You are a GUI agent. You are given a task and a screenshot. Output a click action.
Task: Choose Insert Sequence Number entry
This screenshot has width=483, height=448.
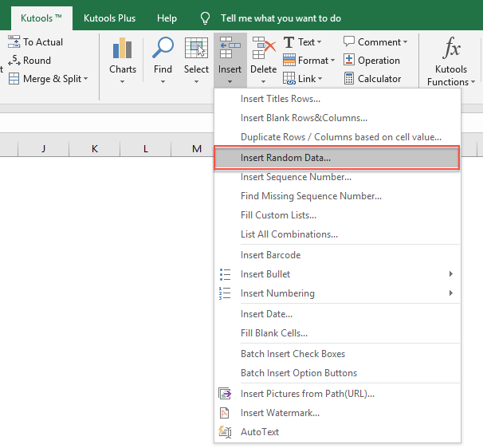[338, 177]
